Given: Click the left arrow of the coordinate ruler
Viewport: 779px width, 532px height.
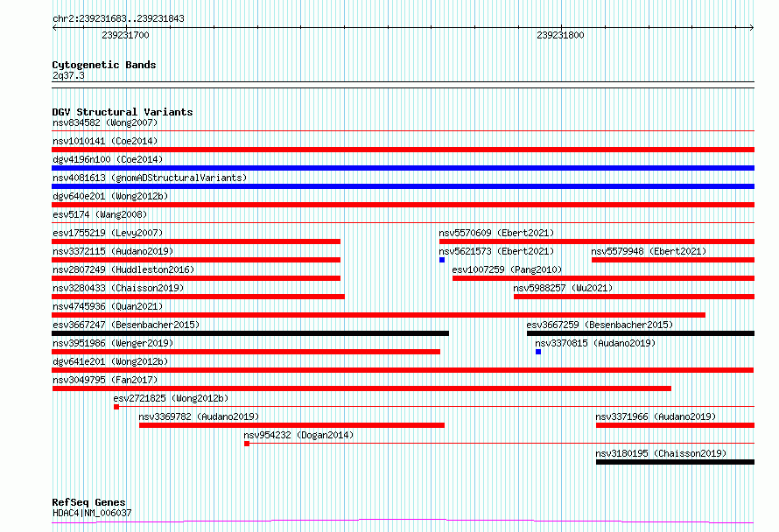Looking at the screenshot, I should click(x=54, y=27).
